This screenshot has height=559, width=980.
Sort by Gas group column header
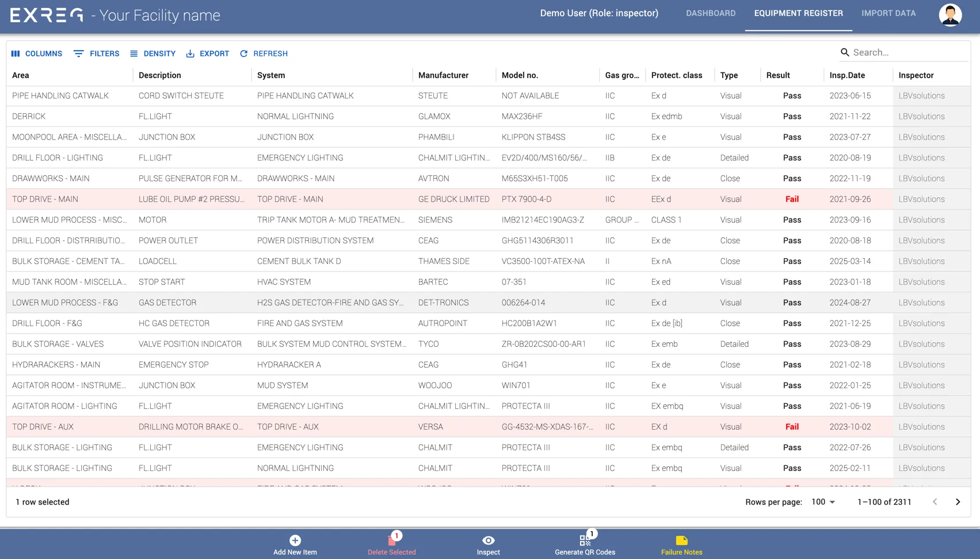coord(622,75)
